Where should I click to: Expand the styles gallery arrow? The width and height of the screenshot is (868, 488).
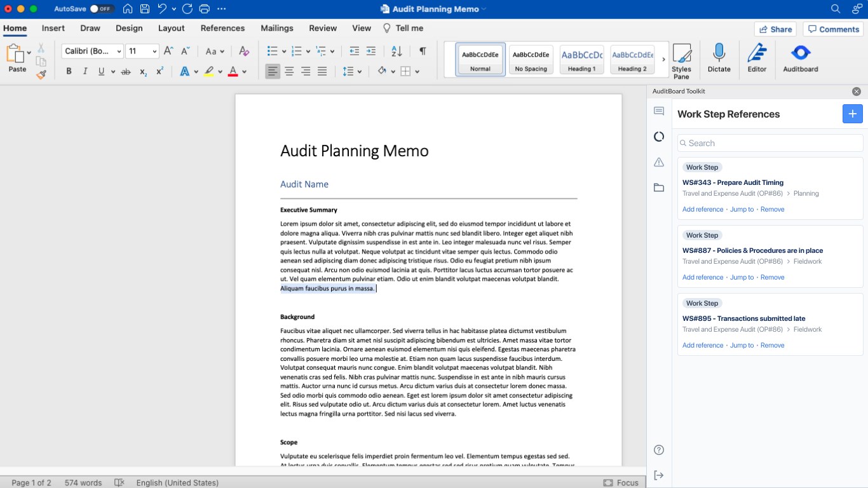(x=663, y=60)
